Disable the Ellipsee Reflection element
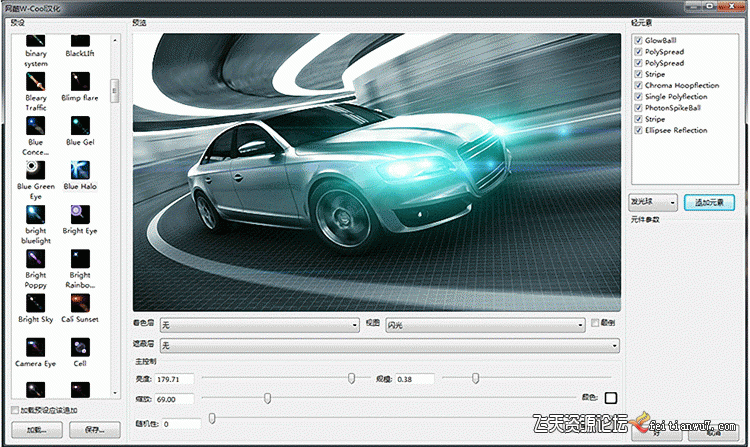 click(x=637, y=130)
